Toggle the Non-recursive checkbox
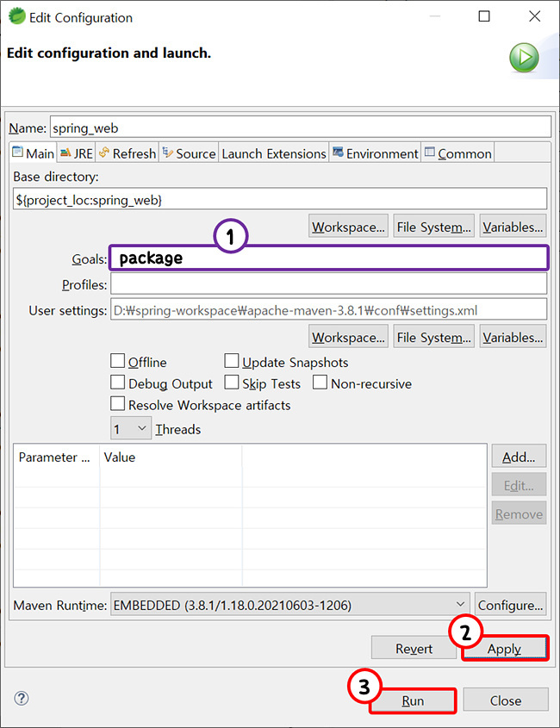 click(x=320, y=383)
